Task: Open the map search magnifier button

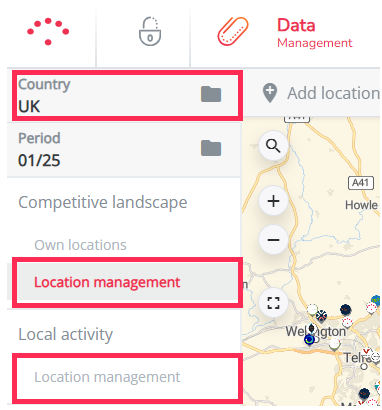Action: coord(273,146)
